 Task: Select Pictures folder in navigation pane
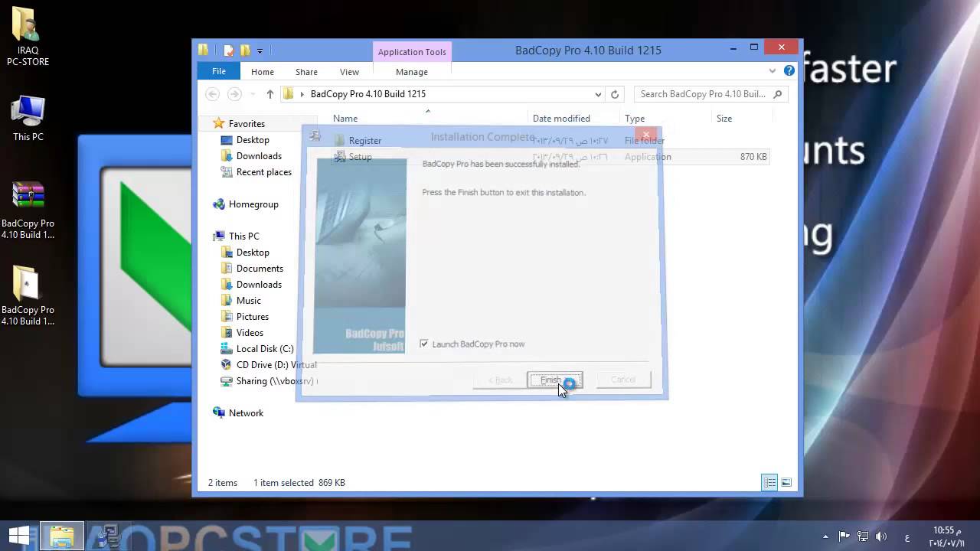coord(252,317)
